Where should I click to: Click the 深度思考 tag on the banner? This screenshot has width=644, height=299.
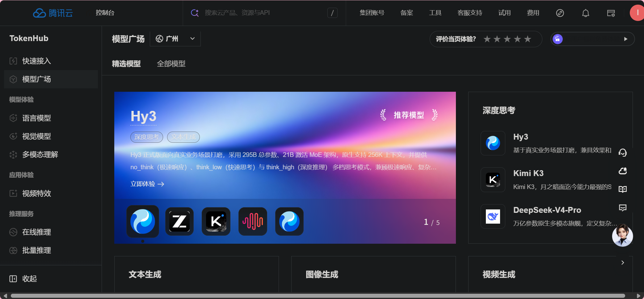[147, 137]
